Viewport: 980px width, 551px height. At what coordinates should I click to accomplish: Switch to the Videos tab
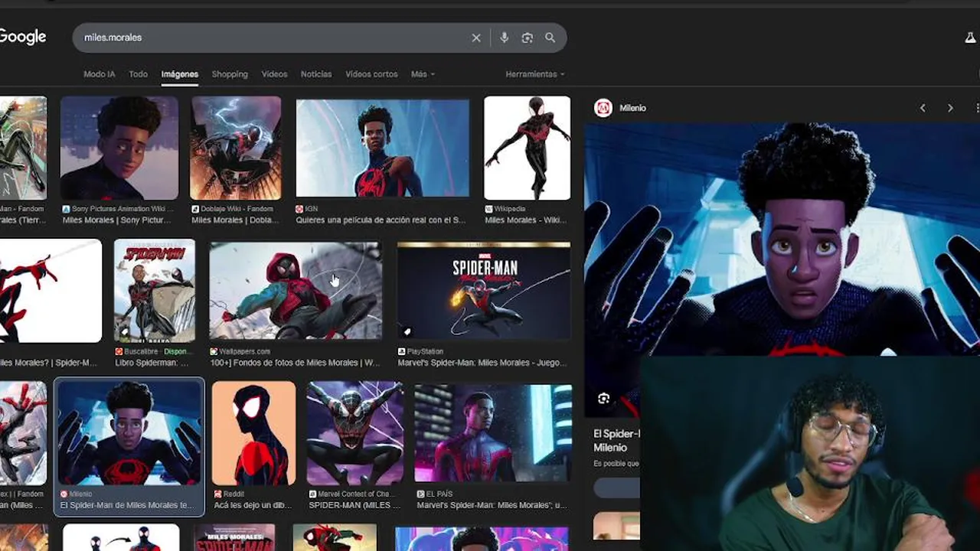coord(274,74)
